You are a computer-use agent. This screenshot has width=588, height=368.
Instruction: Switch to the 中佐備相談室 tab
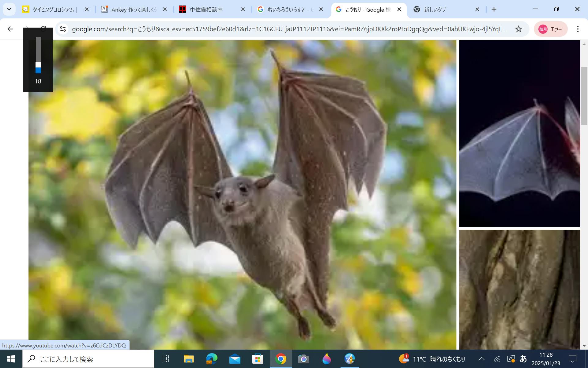coord(206,10)
